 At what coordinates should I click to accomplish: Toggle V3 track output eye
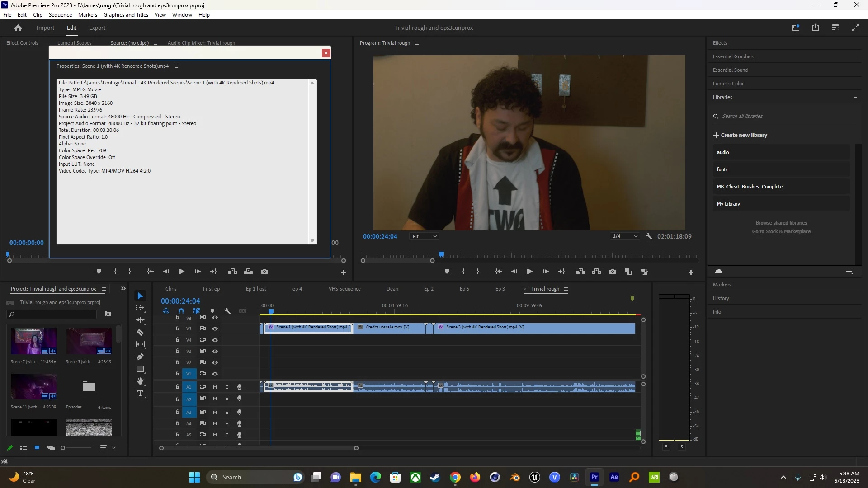(215, 351)
